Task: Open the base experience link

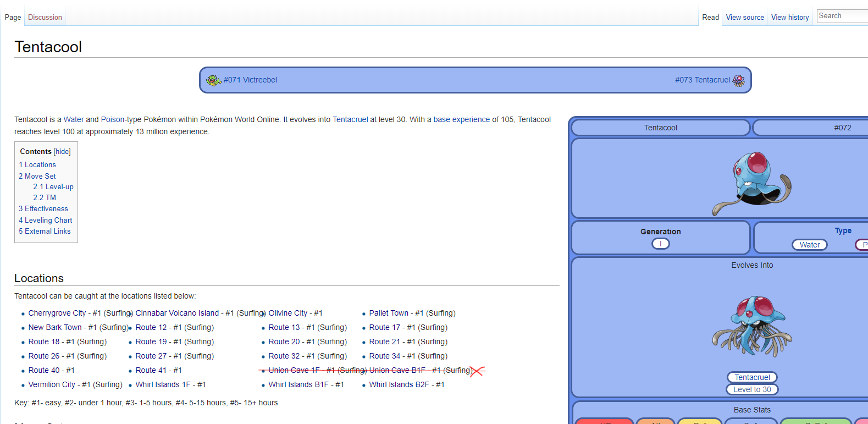Action: 461,119
